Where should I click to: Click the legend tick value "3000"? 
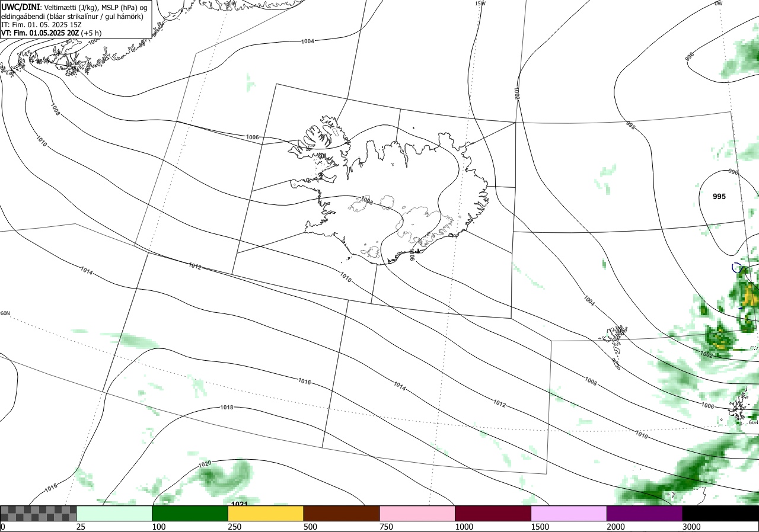pyautogui.click(x=692, y=527)
